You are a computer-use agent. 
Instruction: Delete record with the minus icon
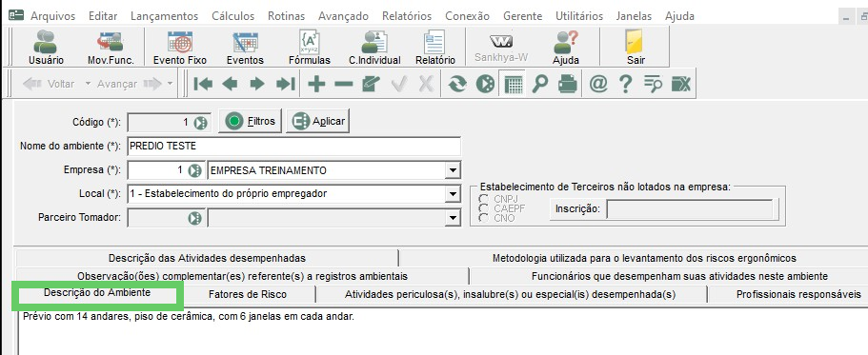pyautogui.click(x=343, y=84)
